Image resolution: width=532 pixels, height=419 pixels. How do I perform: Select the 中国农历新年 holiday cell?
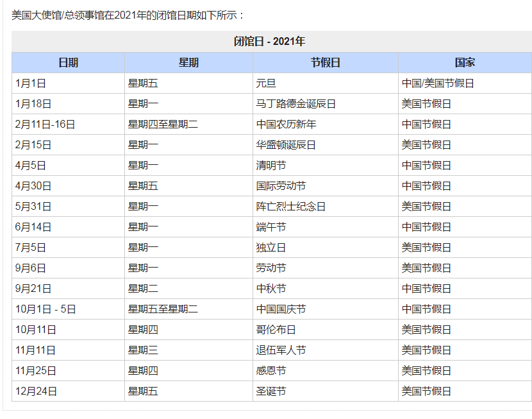(x=286, y=124)
